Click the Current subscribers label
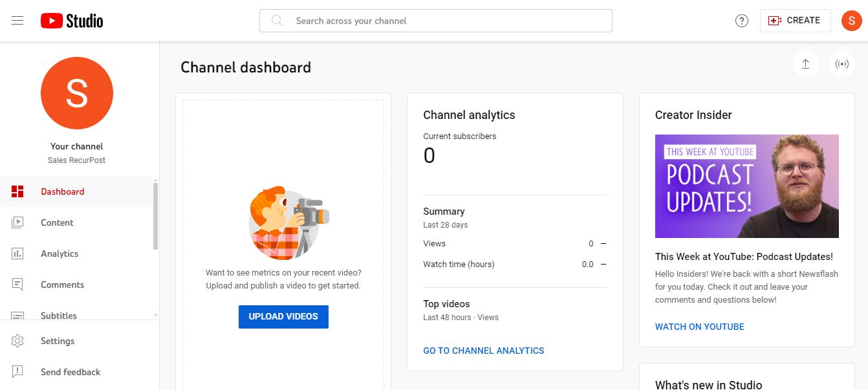868x390 pixels. [x=460, y=136]
